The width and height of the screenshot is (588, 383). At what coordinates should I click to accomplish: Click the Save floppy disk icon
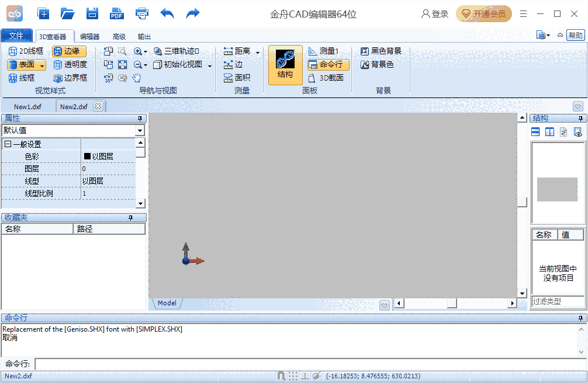pyautogui.click(x=92, y=14)
